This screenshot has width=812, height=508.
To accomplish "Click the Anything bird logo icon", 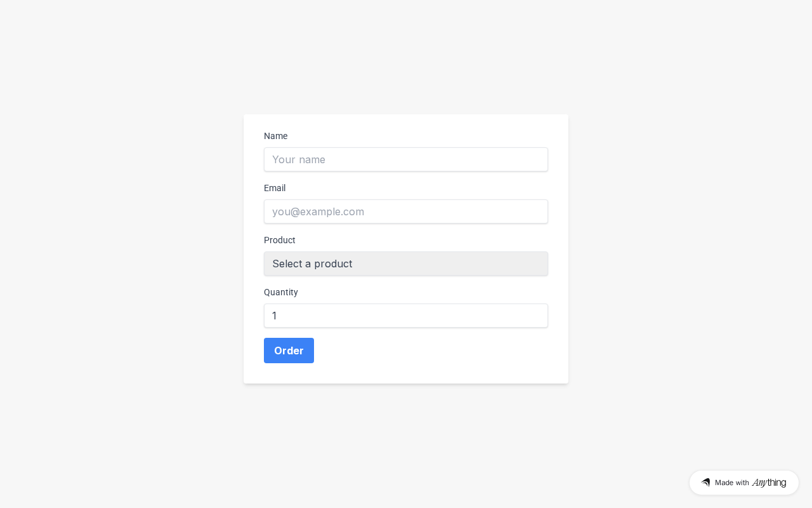I will pos(705,483).
